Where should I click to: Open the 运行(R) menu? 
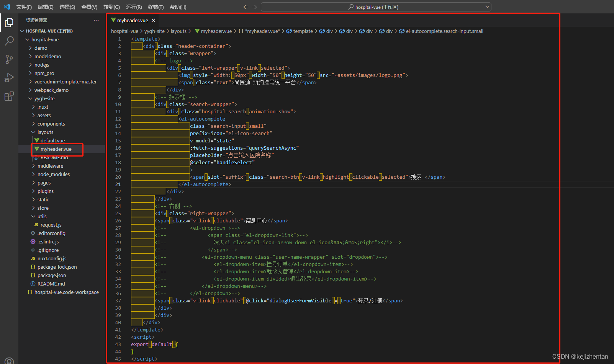tap(134, 7)
